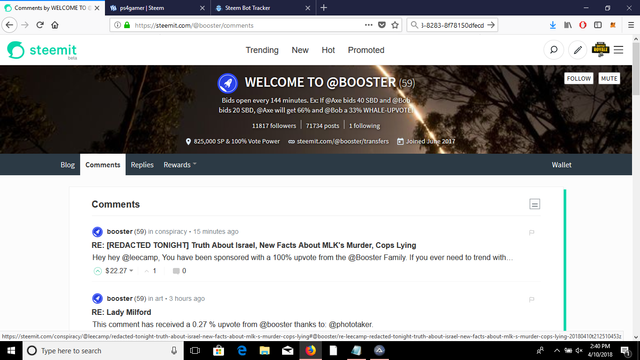Screen dimensions: 640x360
Task: Click the Firefox search box
Action: [x=452, y=25]
